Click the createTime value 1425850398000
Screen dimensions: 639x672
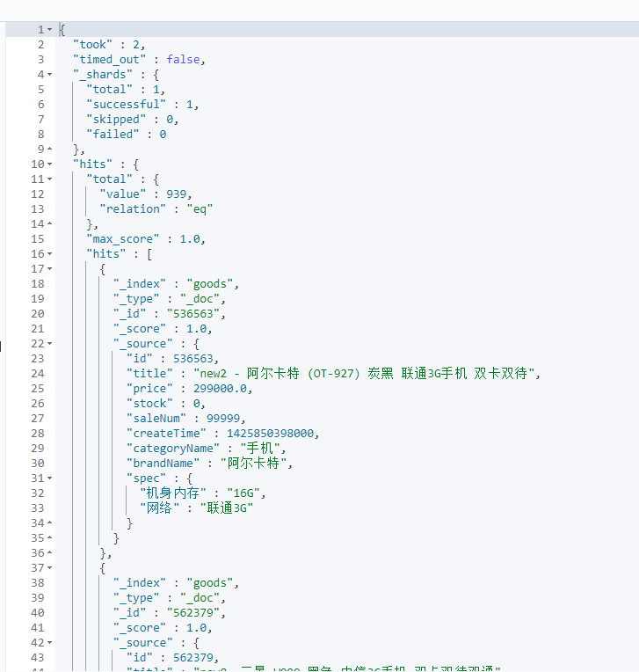tap(270, 434)
